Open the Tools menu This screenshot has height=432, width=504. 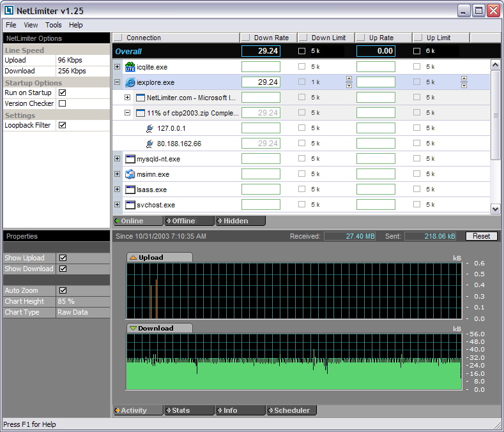click(54, 25)
